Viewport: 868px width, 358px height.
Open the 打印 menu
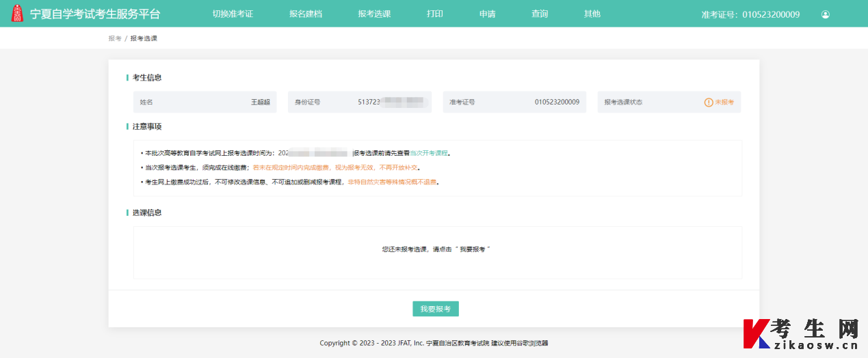click(435, 14)
